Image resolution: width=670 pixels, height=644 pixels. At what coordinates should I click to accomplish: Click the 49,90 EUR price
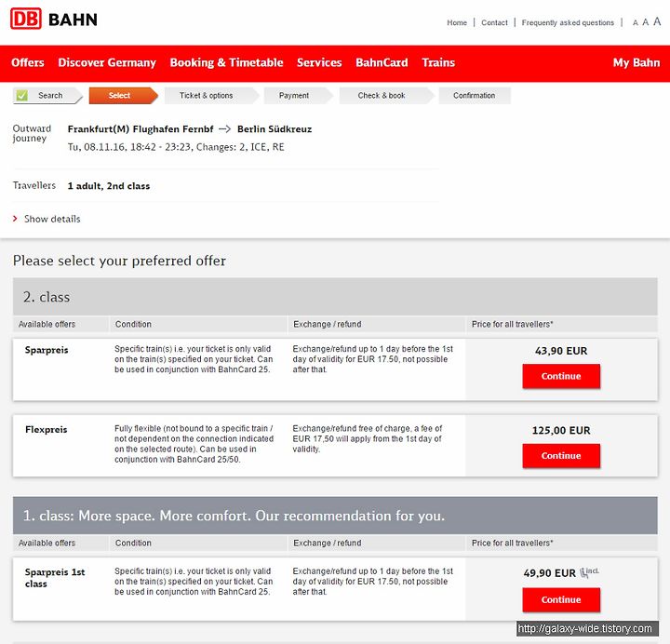point(550,573)
